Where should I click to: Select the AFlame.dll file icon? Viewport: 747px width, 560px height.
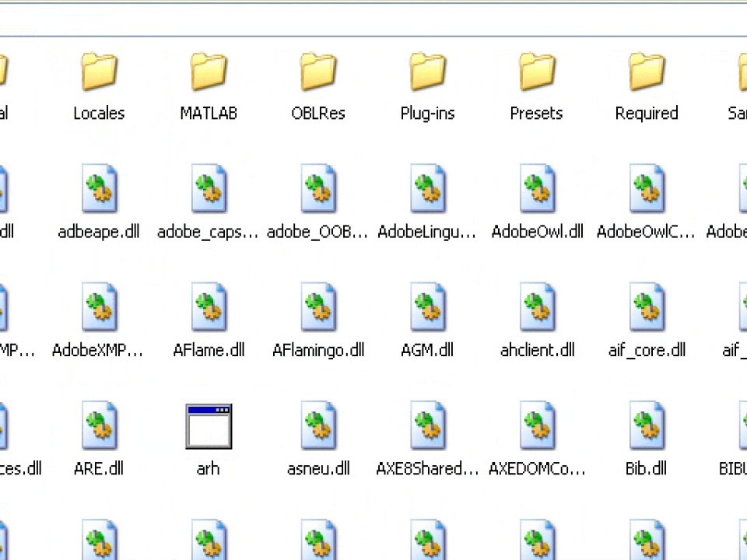coord(209,307)
